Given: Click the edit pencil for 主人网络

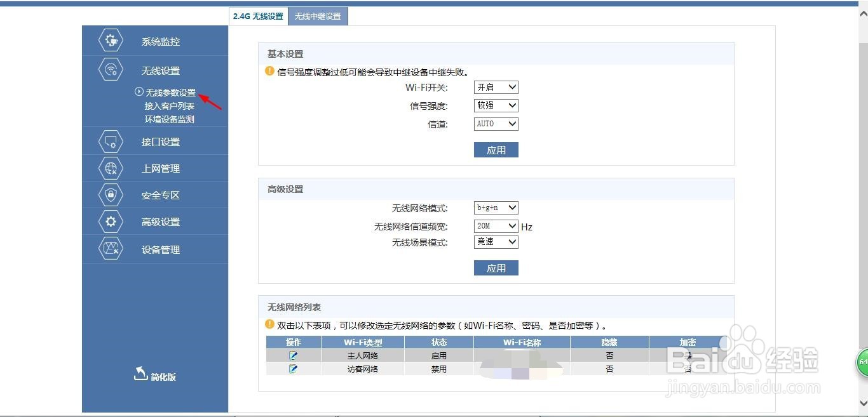Looking at the screenshot, I should coord(293,355).
